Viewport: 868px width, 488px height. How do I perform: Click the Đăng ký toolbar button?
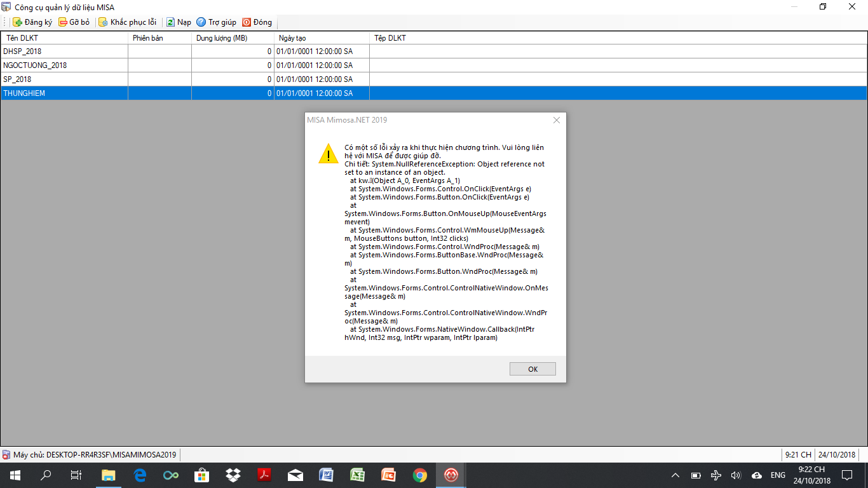32,22
